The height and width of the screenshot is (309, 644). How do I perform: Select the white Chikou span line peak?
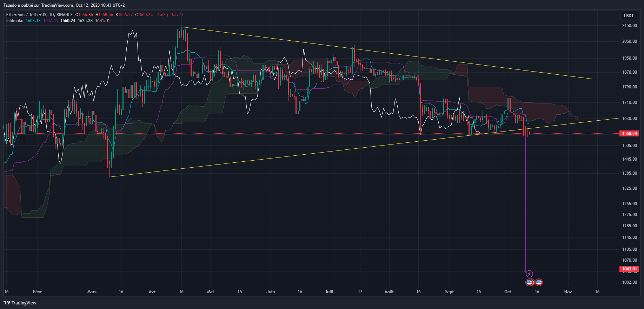[x=132, y=31]
